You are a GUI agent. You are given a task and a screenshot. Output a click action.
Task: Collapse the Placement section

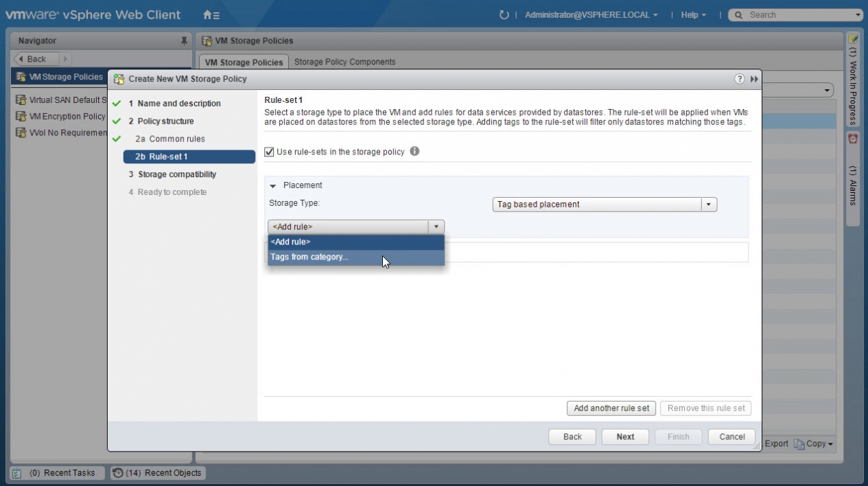coord(272,185)
